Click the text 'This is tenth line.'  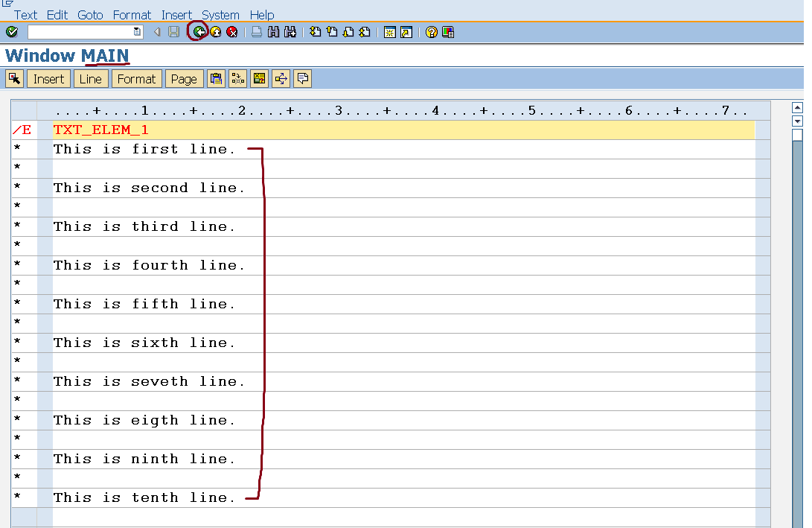[x=144, y=497]
